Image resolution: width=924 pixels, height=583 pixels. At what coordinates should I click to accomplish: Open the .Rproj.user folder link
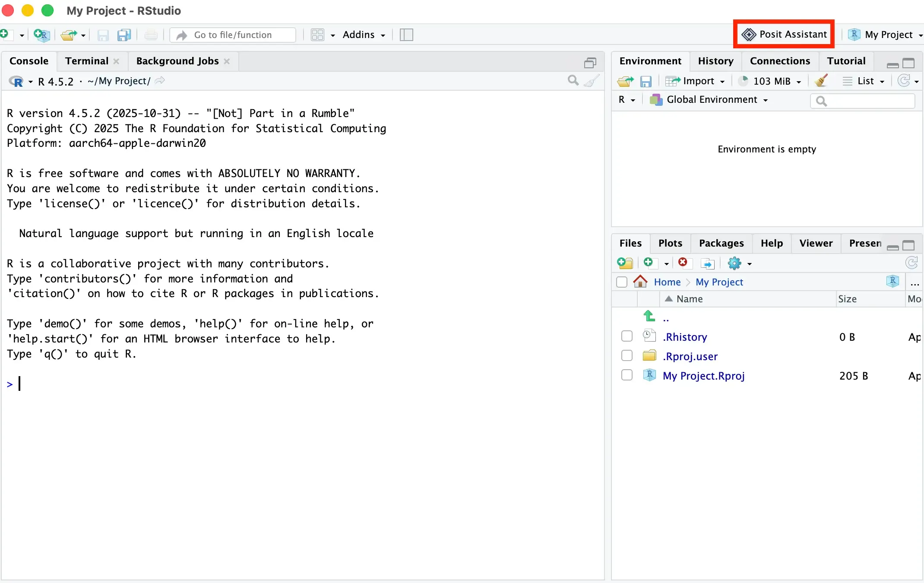(690, 356)
